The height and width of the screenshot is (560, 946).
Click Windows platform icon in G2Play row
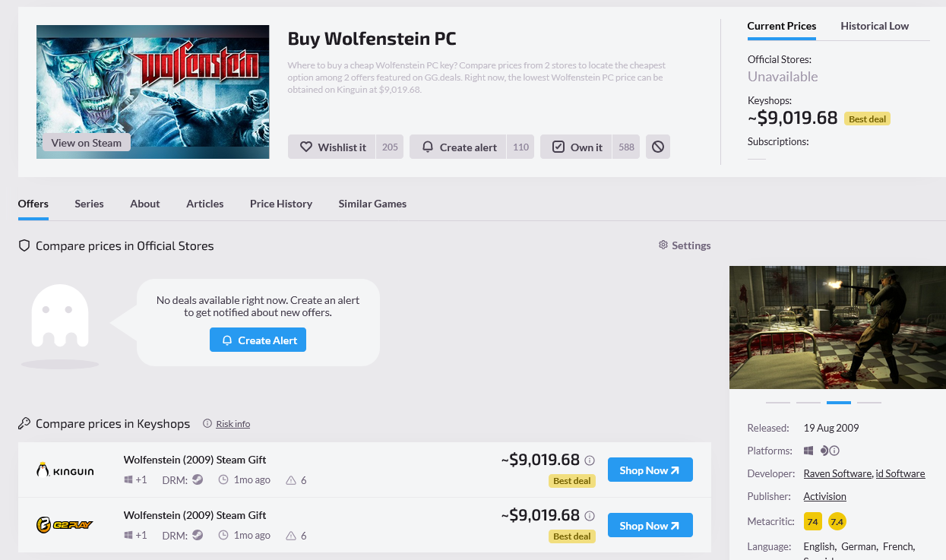(x=128, y=536)
